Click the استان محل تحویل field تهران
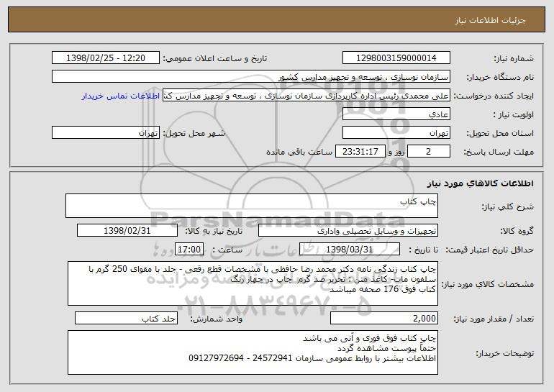 pos(396,133)
